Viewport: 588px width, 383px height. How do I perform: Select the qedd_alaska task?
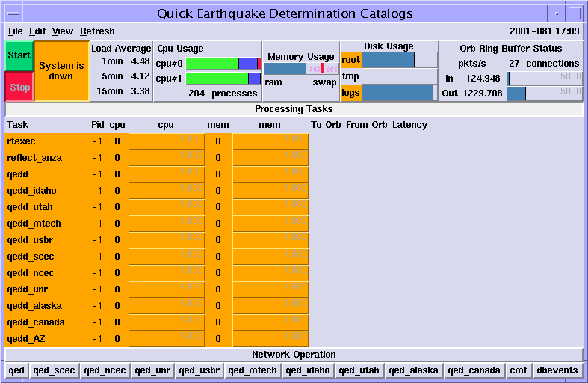[34, 306]
